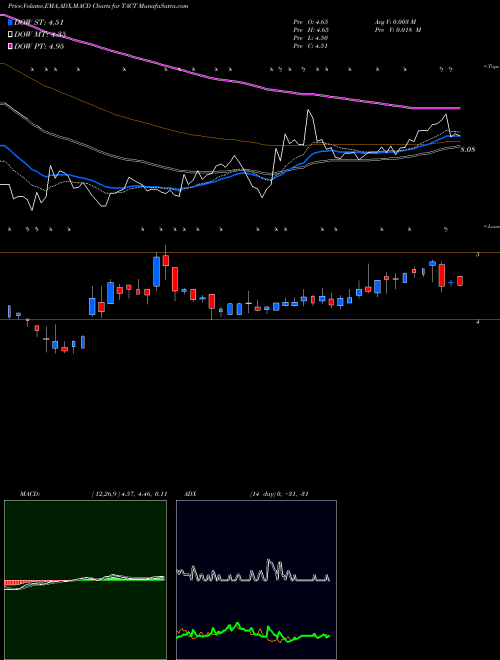Click the ADX '(14 day) 0, +31, -31' values
This screenshot has height=660, width=500.
279,494
